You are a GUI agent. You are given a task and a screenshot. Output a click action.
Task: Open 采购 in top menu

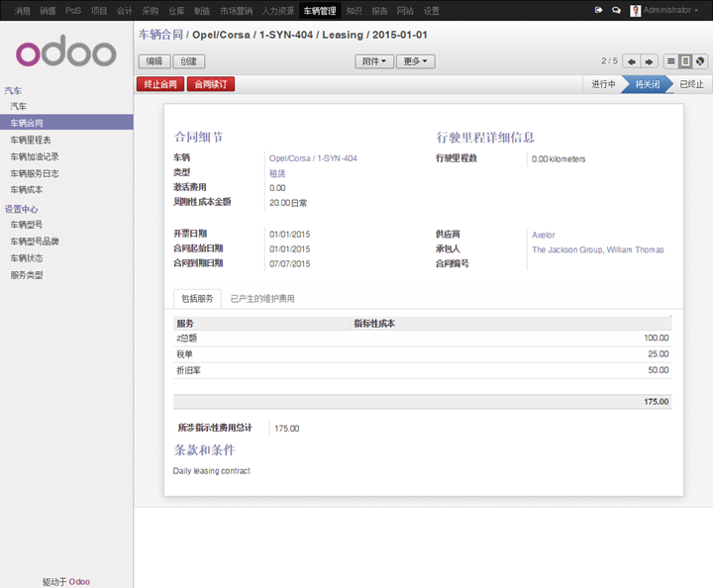[151, 11]
